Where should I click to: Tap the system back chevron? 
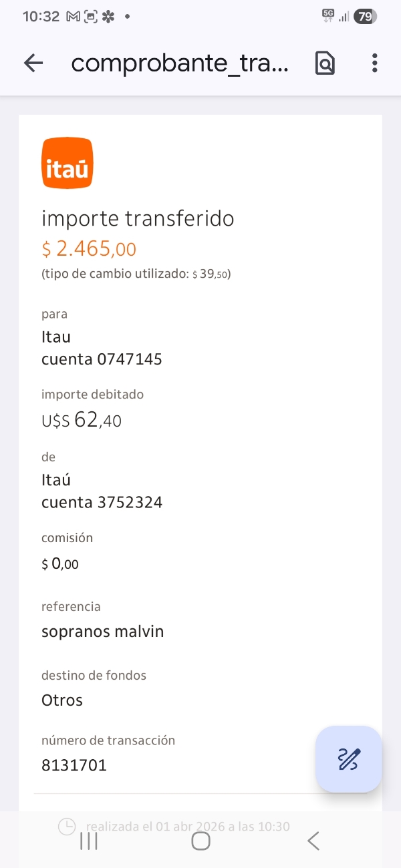pos(313,841)
